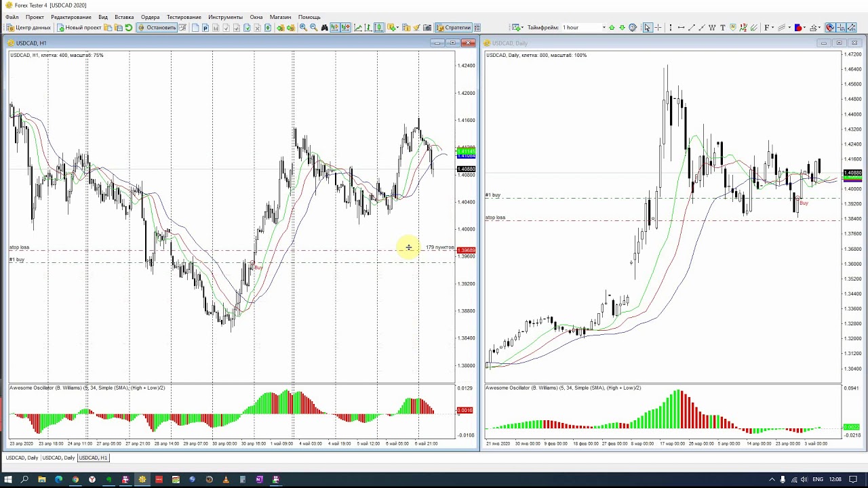The image size is (868, 488).
Task: Open OneNote from the taskbar
Action: 259,480
